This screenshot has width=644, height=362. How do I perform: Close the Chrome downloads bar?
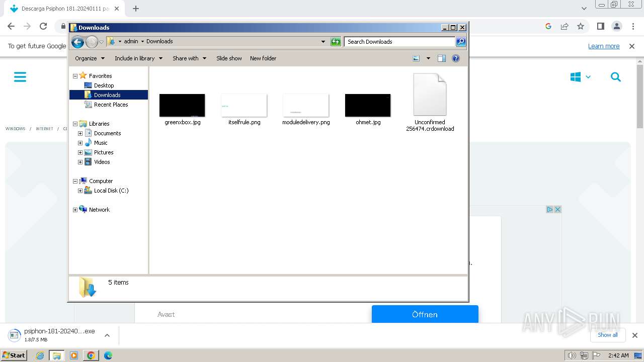point(635,335)
